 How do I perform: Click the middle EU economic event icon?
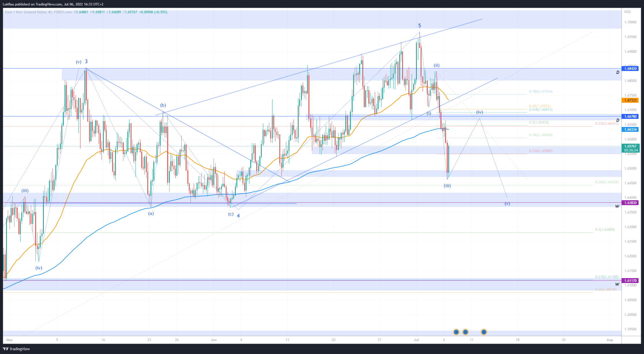click(x=465, y=332)
